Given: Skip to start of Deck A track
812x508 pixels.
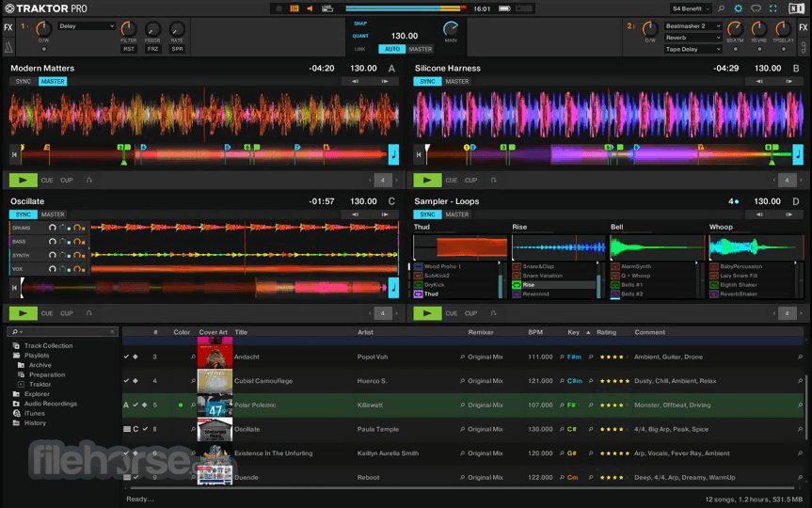Looking at the screenshot, I should pyautogui.click(x=14, y=154).
